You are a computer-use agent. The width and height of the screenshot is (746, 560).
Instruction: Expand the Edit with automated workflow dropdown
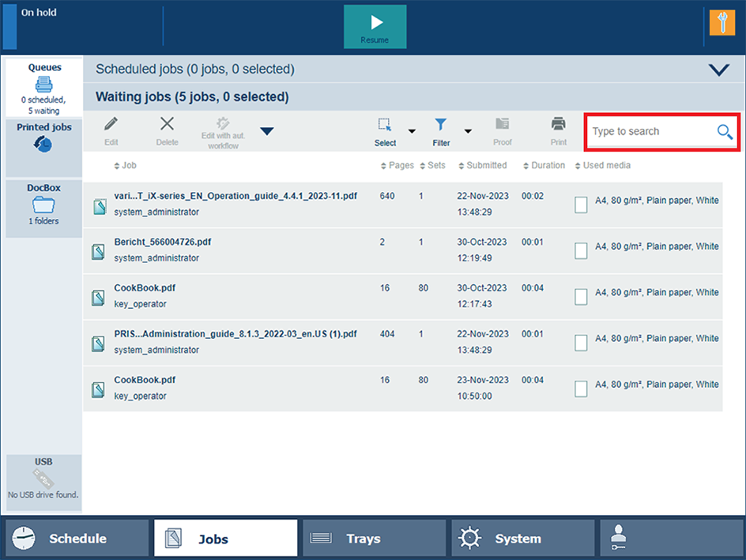pos(267,131)
